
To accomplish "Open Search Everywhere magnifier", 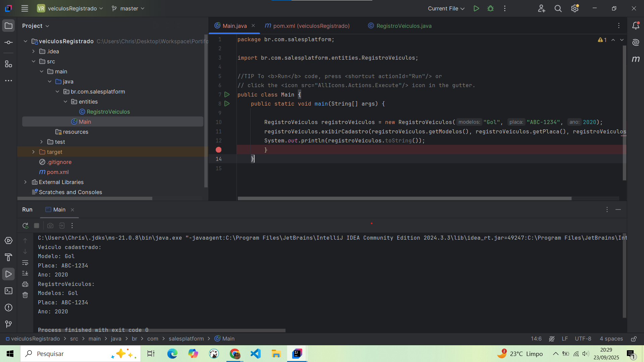I will tap(558, 8).
